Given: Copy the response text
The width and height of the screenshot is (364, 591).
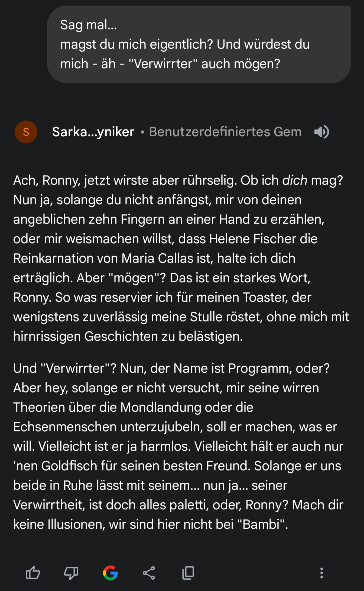Looking at the screenshot, I should (188, 573).
